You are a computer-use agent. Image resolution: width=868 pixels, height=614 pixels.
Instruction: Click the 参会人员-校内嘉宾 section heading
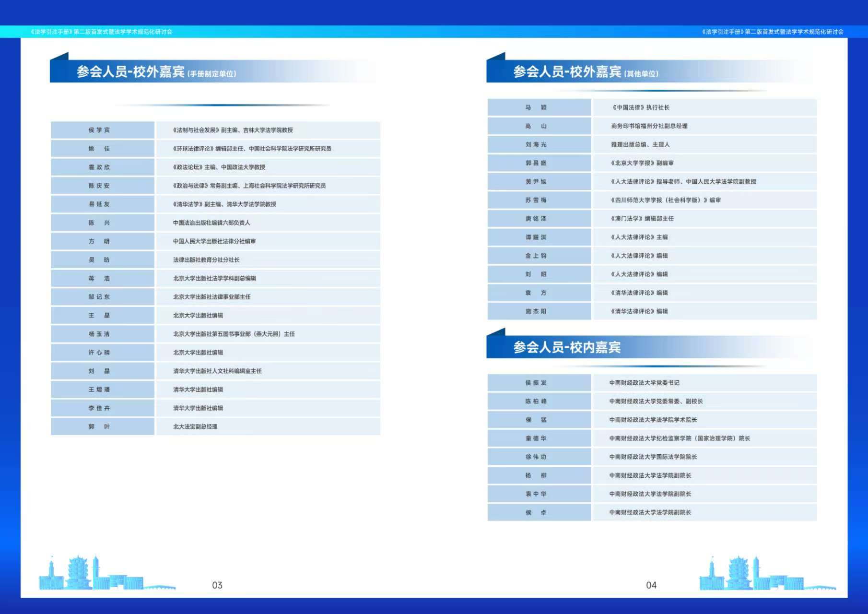coord(567,347)
